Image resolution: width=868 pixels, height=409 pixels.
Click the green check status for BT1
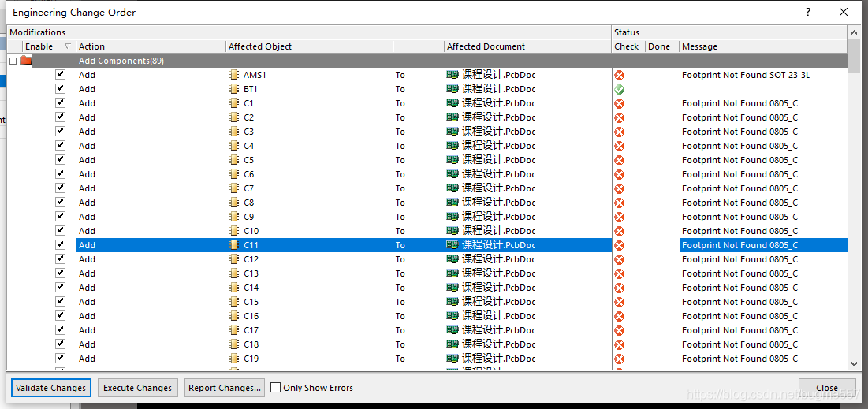(620, 89)
